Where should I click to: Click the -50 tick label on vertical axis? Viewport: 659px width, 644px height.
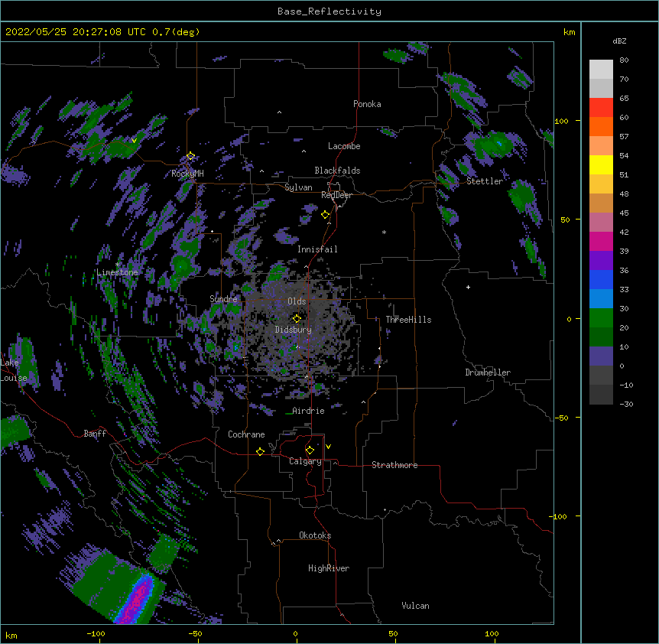click(x=561, y=418)
